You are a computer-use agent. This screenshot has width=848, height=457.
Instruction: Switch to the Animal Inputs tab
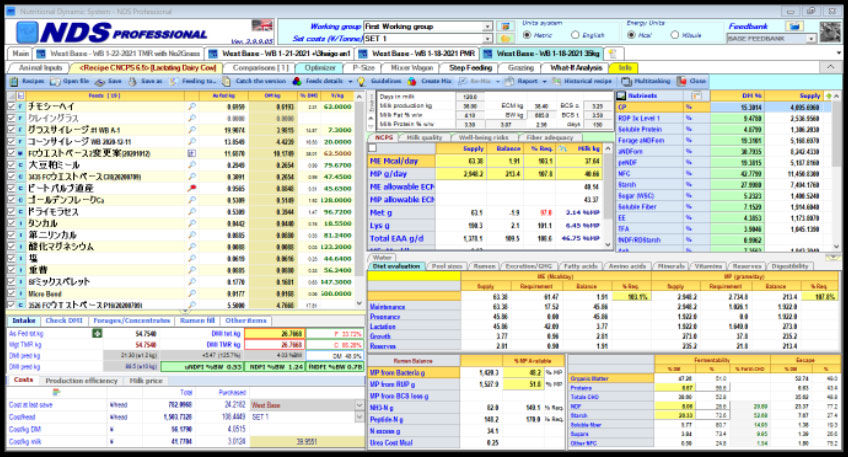41,68
